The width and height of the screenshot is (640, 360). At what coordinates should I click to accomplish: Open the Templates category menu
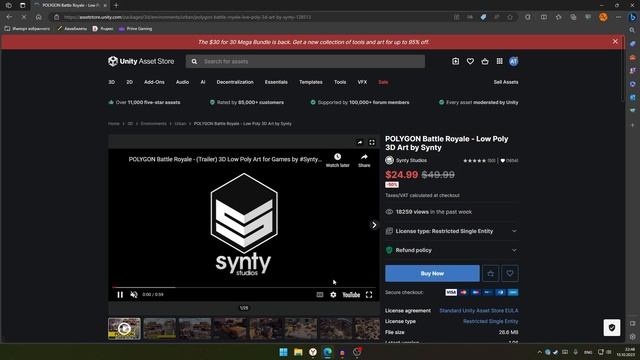point(311,82)
